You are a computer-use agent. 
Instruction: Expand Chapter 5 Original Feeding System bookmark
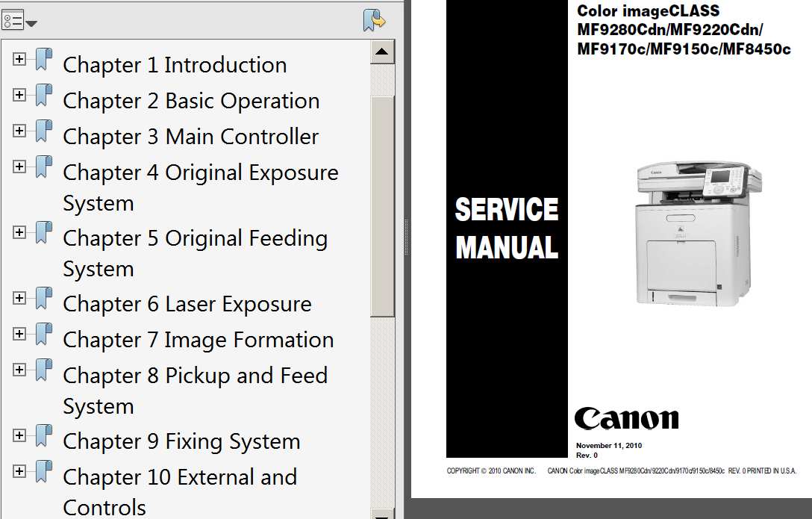[19, 232]
